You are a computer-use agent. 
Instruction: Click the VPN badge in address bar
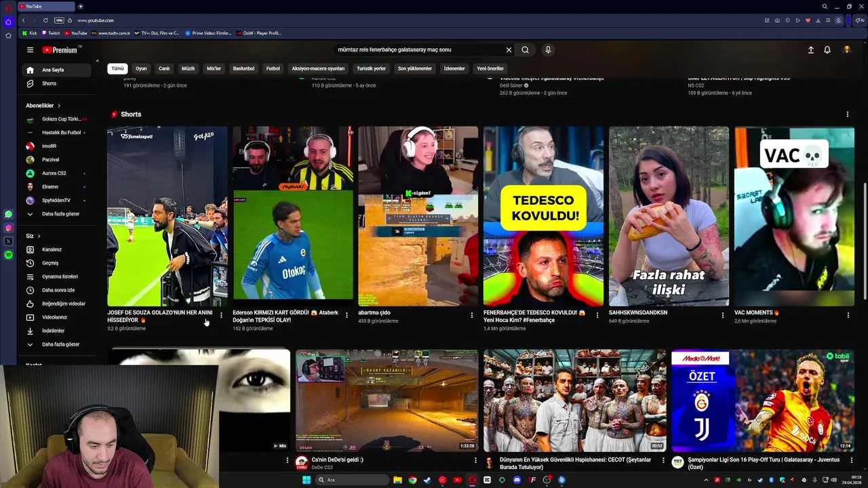(59, 20)
